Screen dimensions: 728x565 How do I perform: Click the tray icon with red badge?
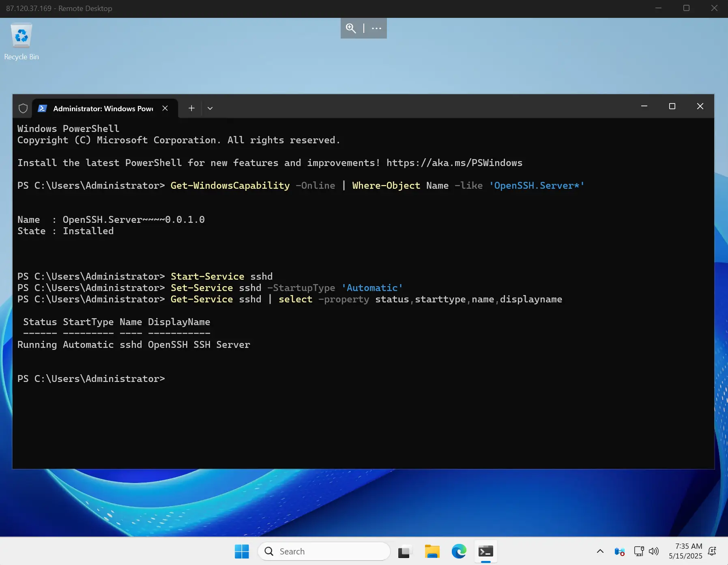pyautogui.click(x=619, y=551)
